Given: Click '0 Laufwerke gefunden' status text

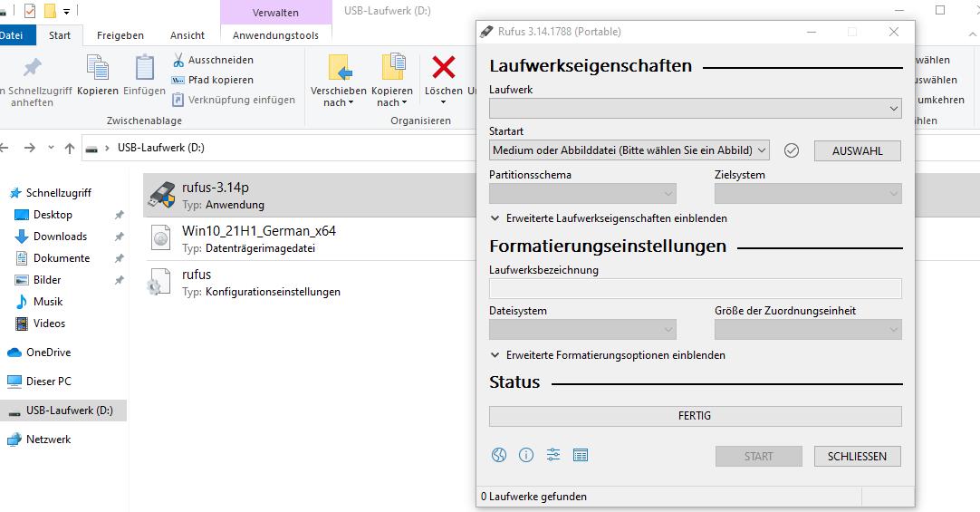Looking at the screenshot, I should (x=533, y=497).
